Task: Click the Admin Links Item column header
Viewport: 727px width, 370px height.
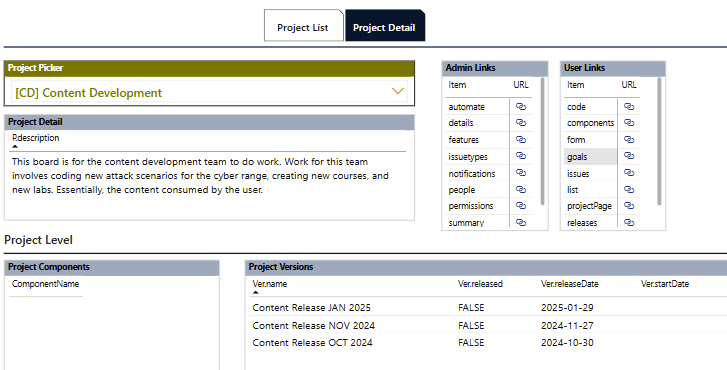Action: (x=457, y=85)
